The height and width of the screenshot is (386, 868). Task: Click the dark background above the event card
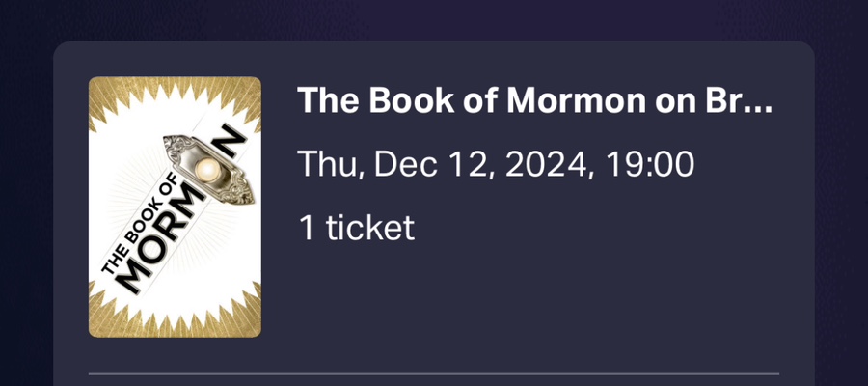click(434, 19)
